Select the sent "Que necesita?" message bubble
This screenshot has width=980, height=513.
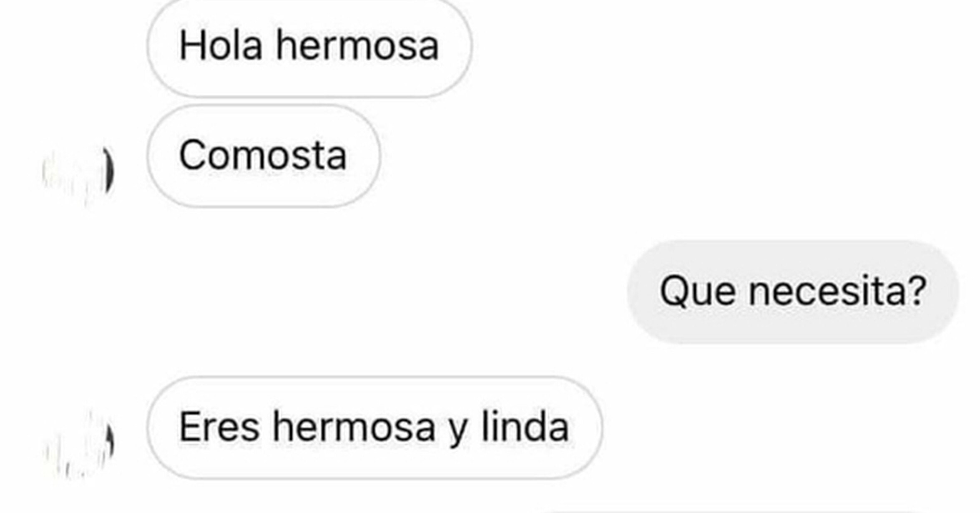[x=793, y=292]
